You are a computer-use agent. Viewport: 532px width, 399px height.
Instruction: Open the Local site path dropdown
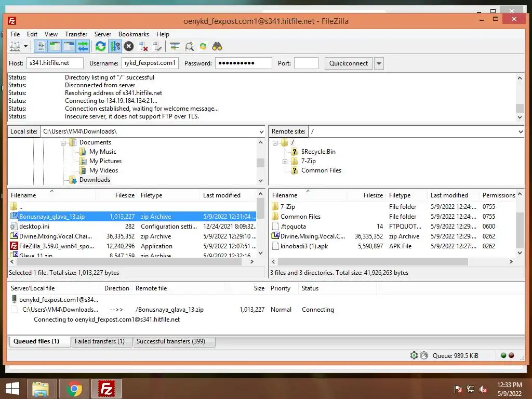pos(261,131)
